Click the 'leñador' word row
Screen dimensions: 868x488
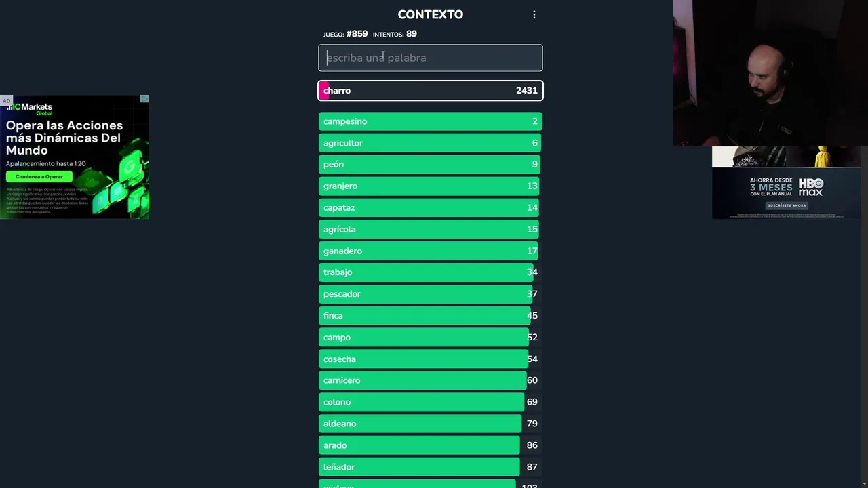(431, 467)
